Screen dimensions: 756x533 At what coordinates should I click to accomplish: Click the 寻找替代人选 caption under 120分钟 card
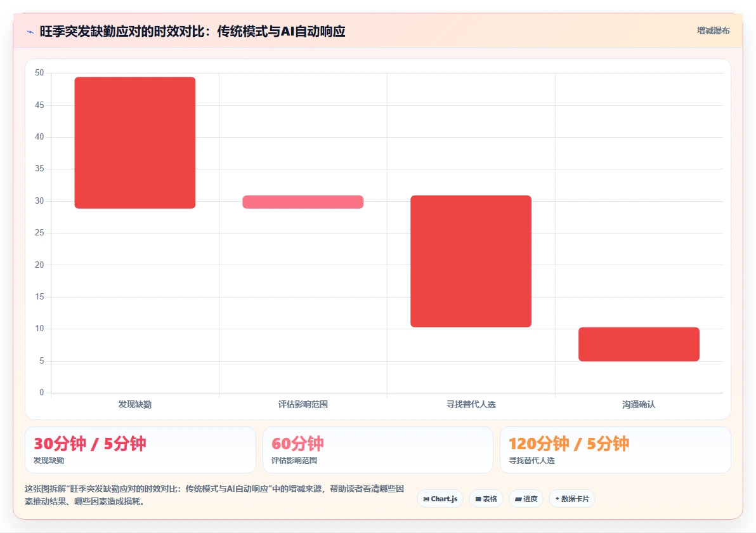point(531,461)
